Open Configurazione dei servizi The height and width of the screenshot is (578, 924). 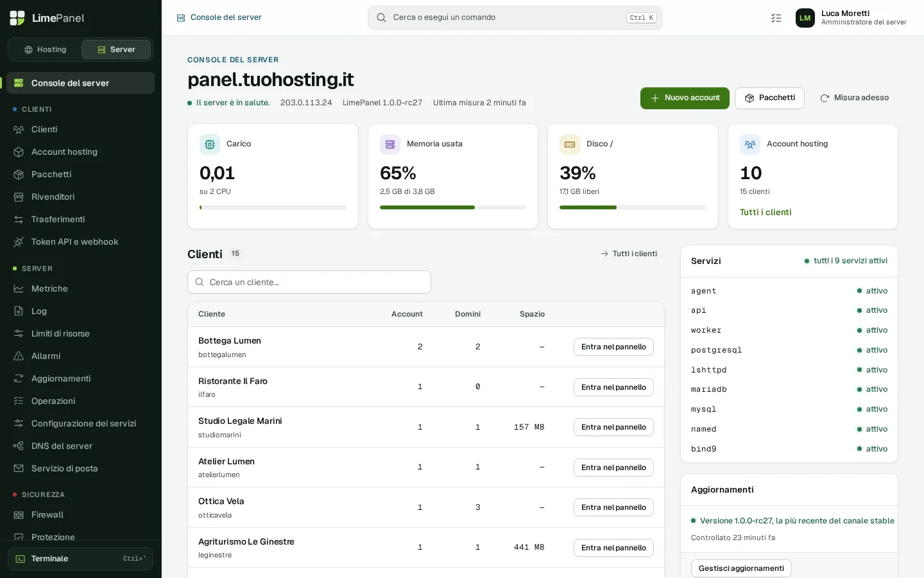80,424
